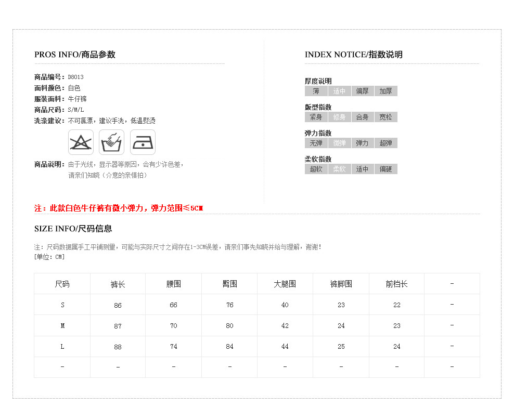Click thigh value 42 in row M

point(285,325)
